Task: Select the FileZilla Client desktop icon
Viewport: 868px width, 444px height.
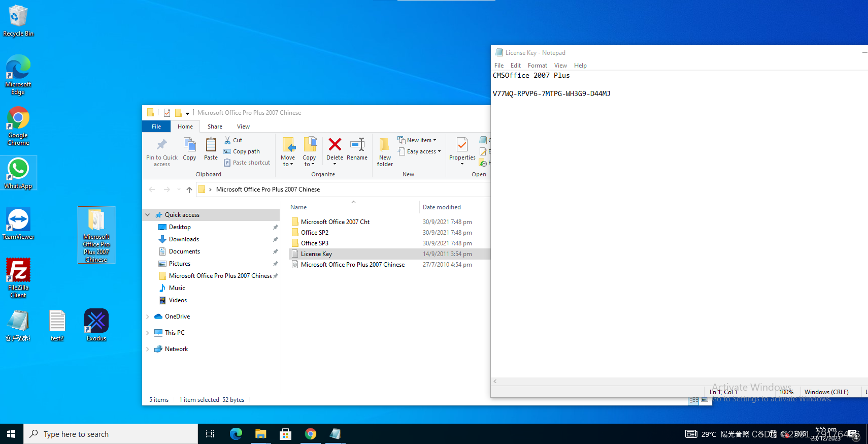Action: click(x=18, y=278)
